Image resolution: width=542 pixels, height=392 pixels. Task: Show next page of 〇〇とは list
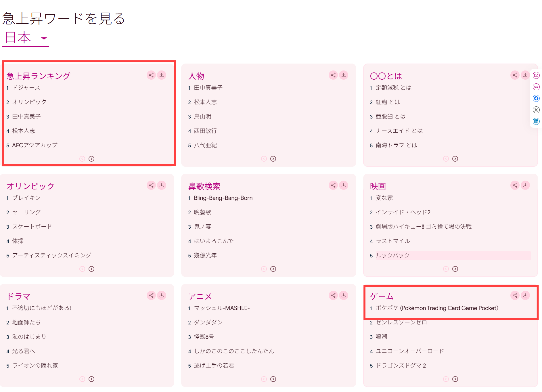tap(455, 159)
